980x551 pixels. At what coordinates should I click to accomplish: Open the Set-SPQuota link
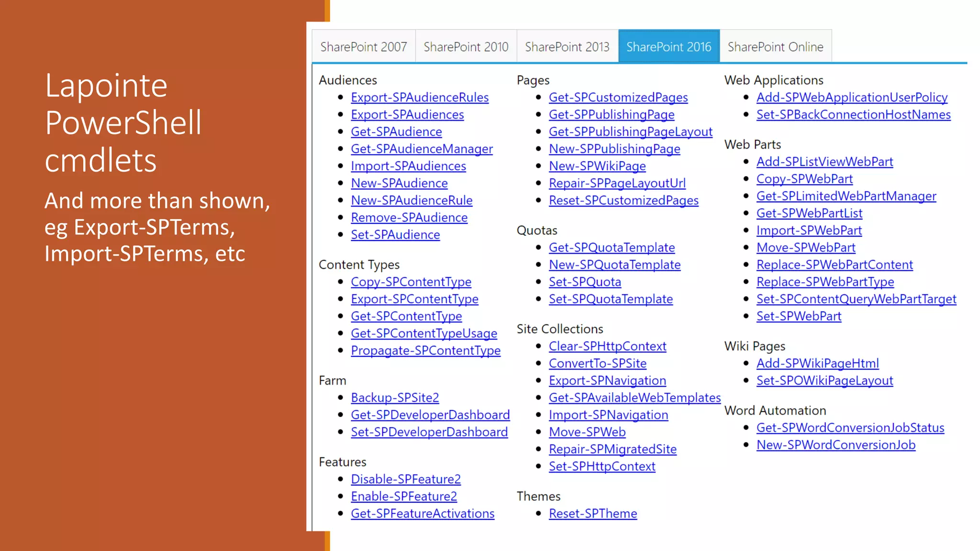click(585, 282)
